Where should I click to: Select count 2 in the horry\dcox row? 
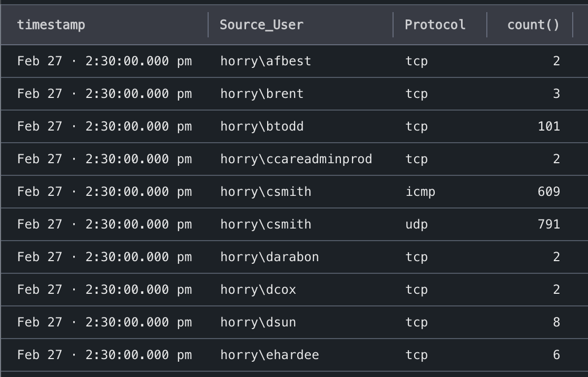556,289
